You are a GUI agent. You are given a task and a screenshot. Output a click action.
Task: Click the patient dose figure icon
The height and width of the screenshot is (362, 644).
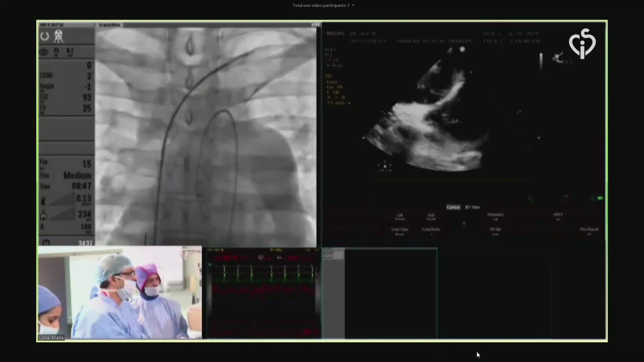point(43,200)
